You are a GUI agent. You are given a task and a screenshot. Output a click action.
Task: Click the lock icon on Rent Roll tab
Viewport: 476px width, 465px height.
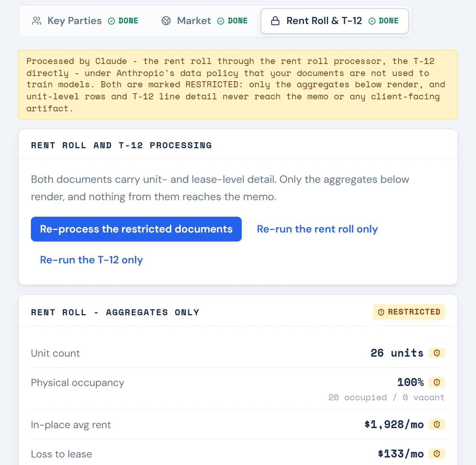(x=275, y=21)
